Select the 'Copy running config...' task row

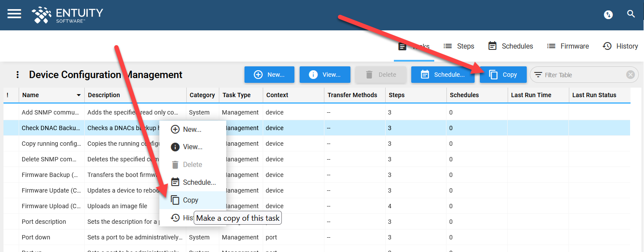[x=317, y=144]
